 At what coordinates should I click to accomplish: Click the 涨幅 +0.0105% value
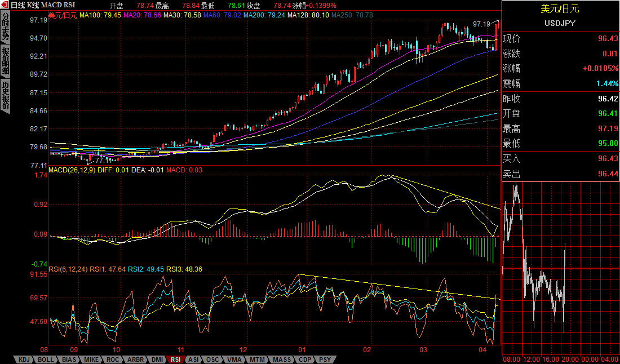[601, 69]
